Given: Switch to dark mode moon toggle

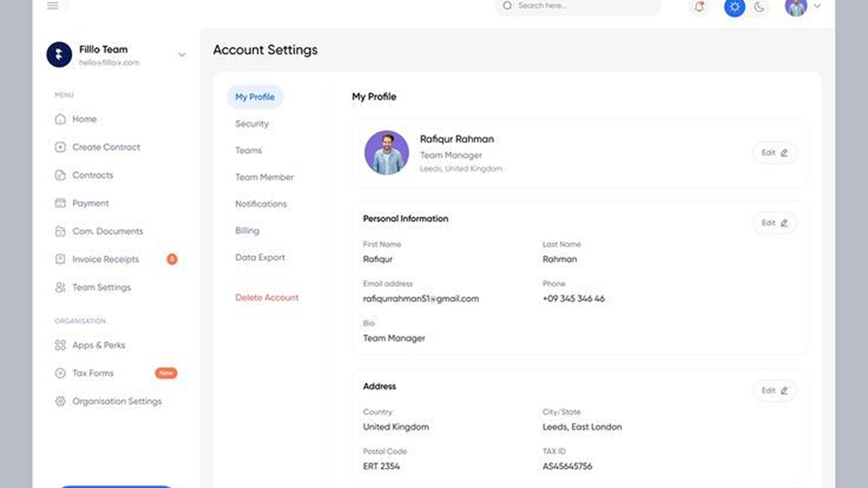Looking at the screenshot, I should [759, 7].
